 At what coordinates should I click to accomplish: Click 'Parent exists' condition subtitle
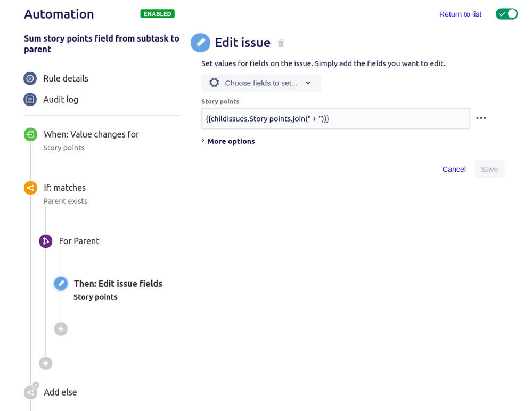(66, 201)
